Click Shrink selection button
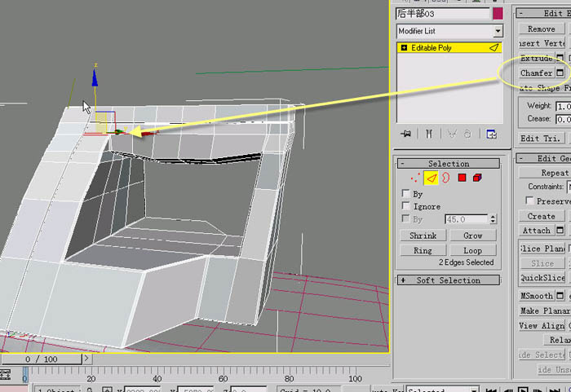The width and height of the screenshot is (571, 392). (x=423, y=236)
